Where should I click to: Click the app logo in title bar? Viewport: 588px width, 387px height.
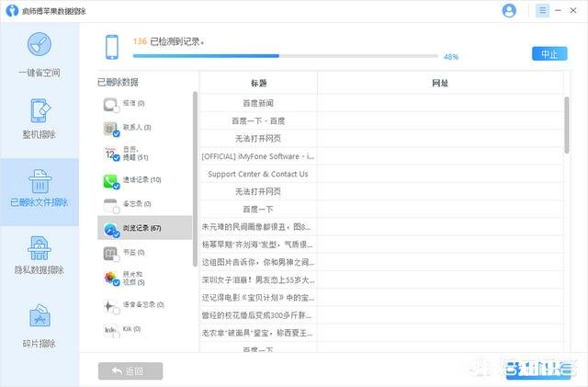coord(12,10)
